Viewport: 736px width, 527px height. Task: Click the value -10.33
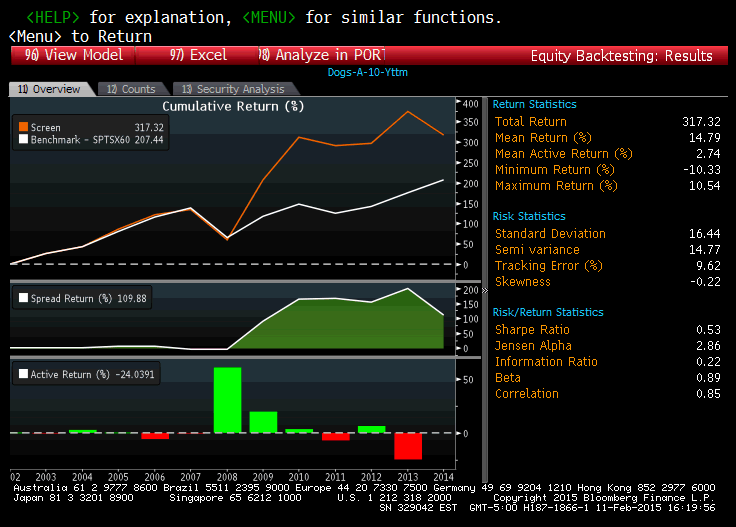(x=702, y=169)
